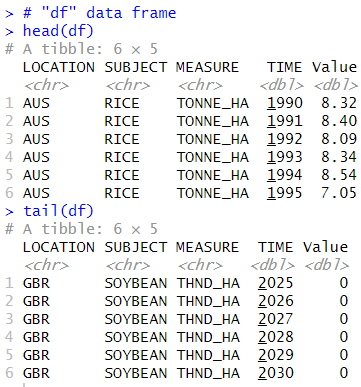Click the value 8.40 in the 1991 row
This screenshot has width=361, height=387.
click(339, 121)
